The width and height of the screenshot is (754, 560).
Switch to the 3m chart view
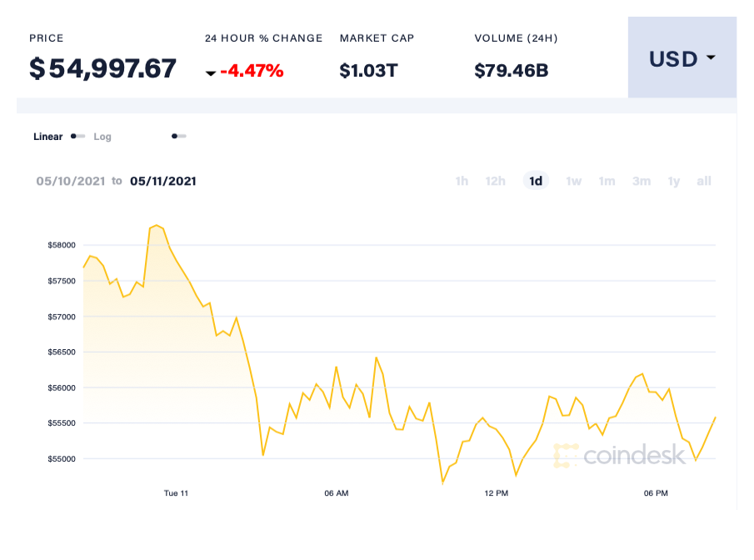[x=641, y=181]
